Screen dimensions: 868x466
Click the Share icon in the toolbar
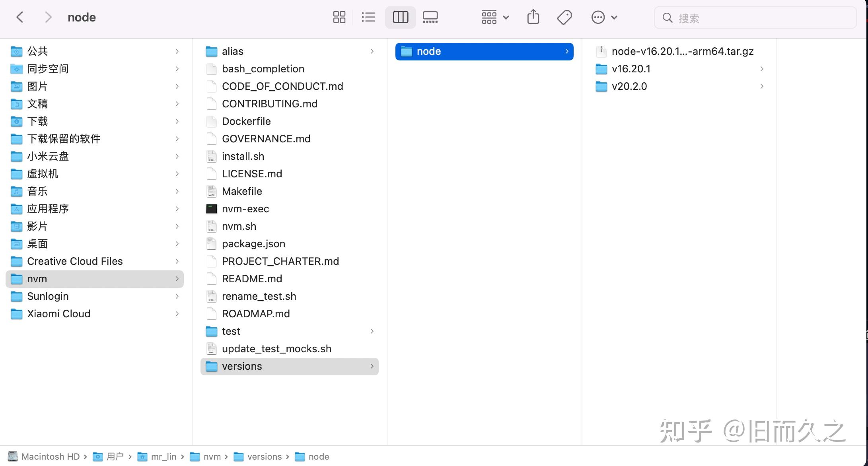533,17
